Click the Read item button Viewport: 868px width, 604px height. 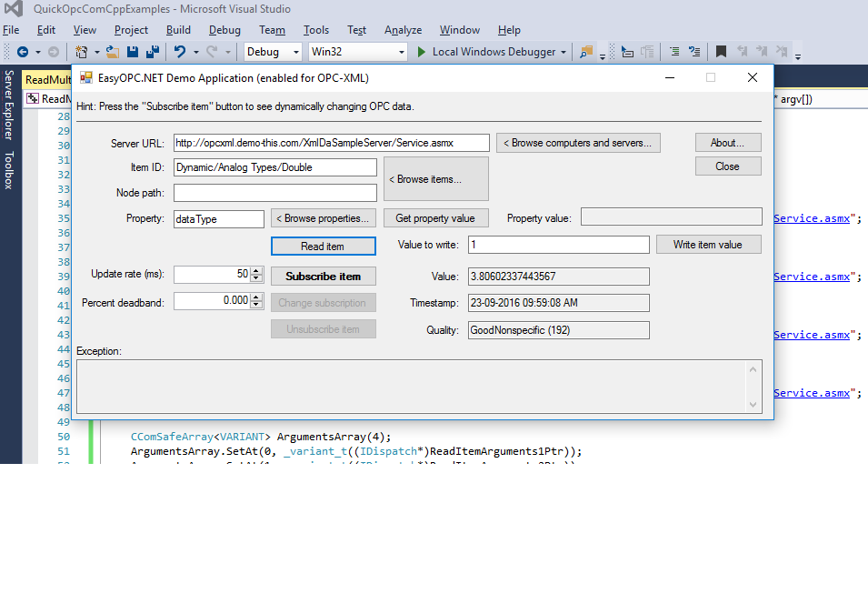click(324, 246)
